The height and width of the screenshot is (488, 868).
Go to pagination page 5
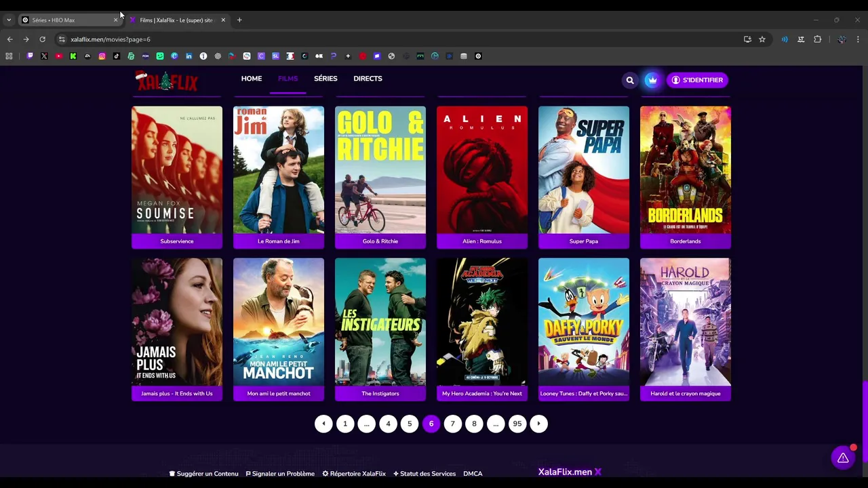tap(410, 424)
